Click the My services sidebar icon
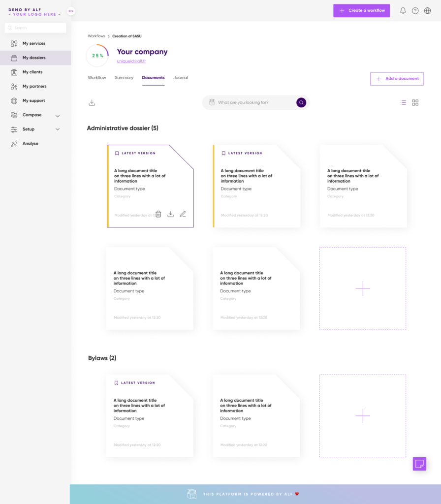Image resolution: width=441 pixels, height=504 pixels. [14, 43]
